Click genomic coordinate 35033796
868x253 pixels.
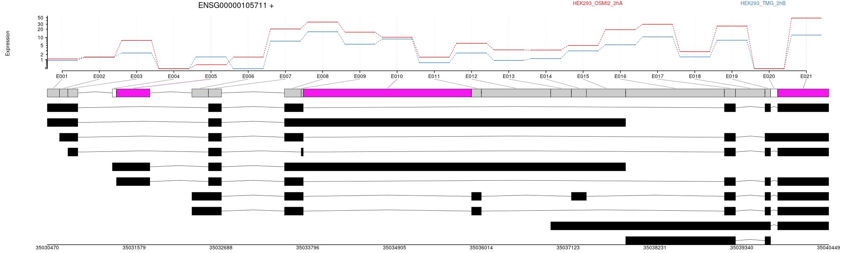tap(308, 248)
